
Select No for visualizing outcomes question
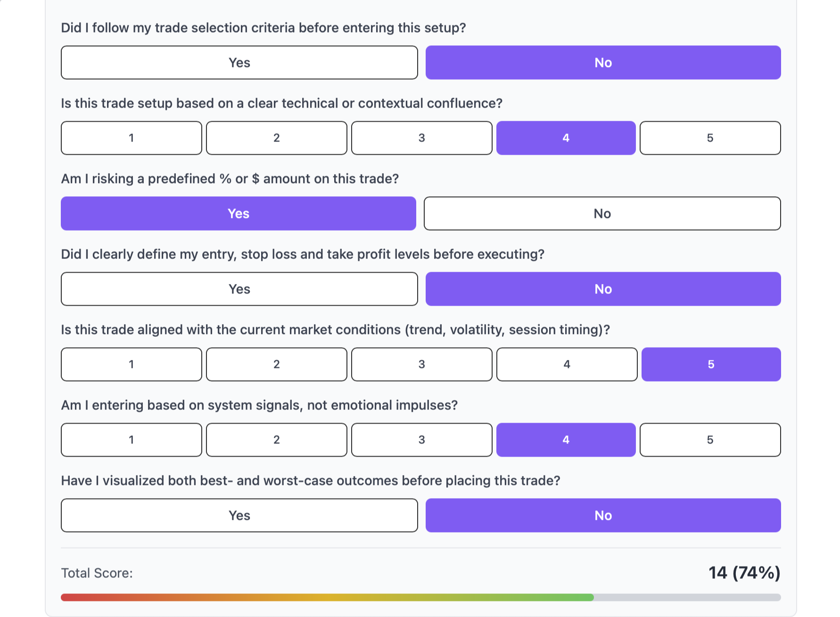[x=602, y=515]
